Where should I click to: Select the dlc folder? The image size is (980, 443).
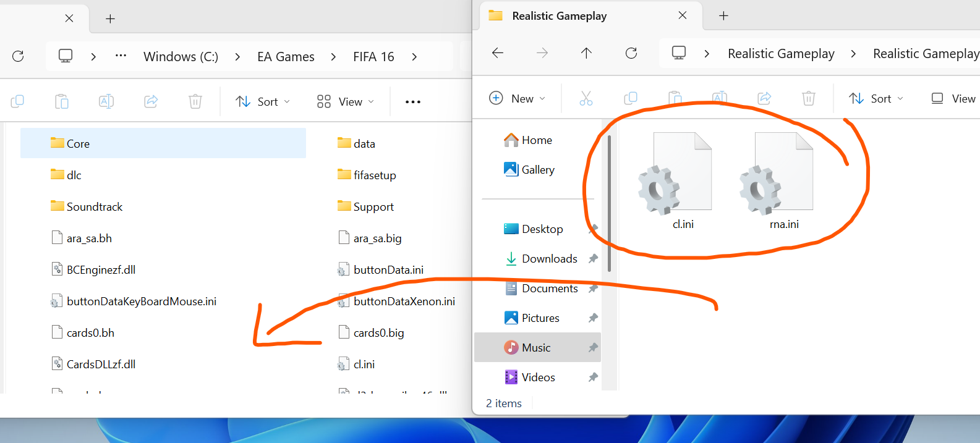tap(66, 175)
